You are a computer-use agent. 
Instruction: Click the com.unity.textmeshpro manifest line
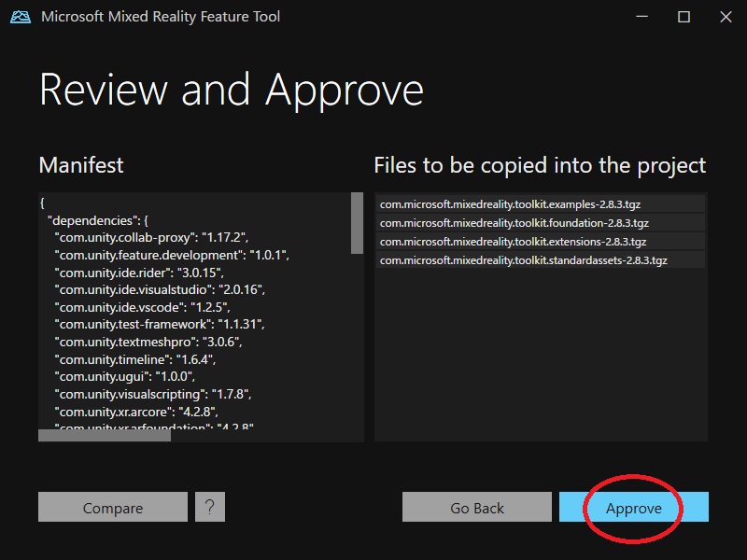148,342
